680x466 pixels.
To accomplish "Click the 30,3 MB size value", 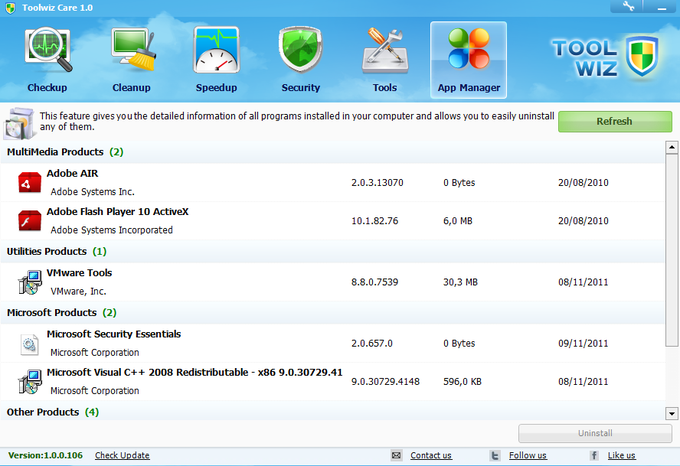I will (460, 282).
